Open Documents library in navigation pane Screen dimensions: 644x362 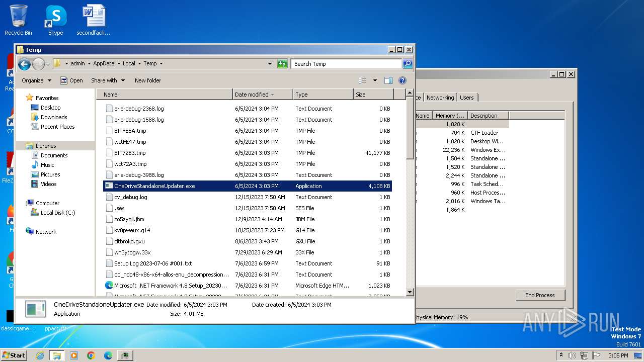click(x=54, y=155)
